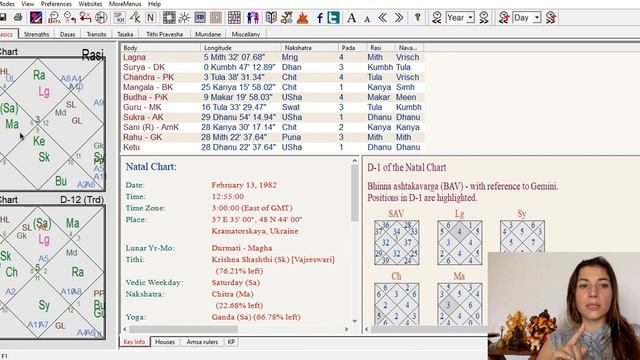Click the Body column header
This screenshot has height=360, width=640.
tap(160, 48)
